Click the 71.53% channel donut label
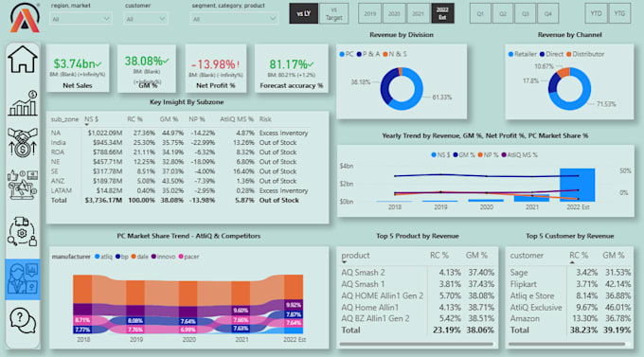644x357 pixels. pyautogui.click(x=606, y=104)
